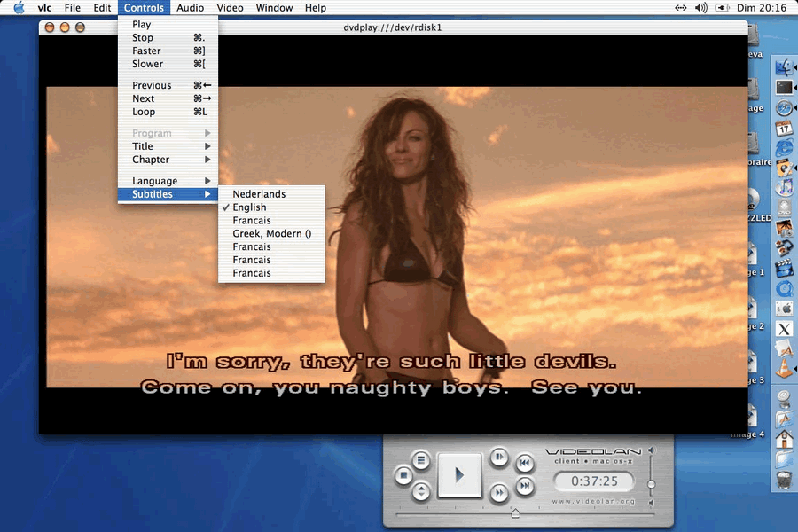Open Internet Explorer from the Dock
This screenshot has height=532, width=798.
pyautogui.click(x=785, y=148)
